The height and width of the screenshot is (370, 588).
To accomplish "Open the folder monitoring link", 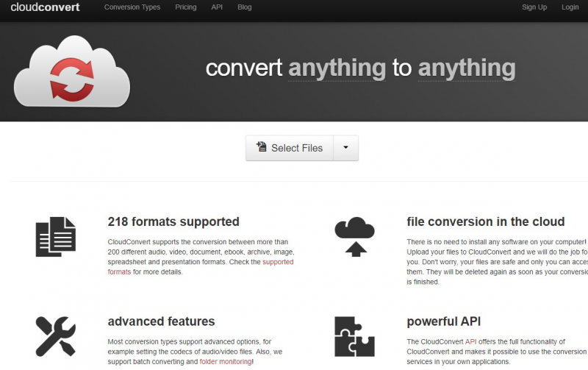I will pos(226,362).
